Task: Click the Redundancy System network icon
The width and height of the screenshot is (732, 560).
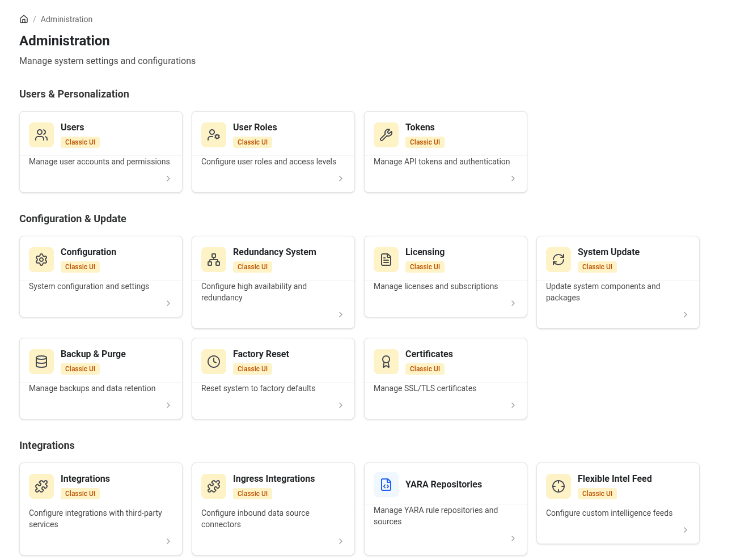Action: [214, 260]
